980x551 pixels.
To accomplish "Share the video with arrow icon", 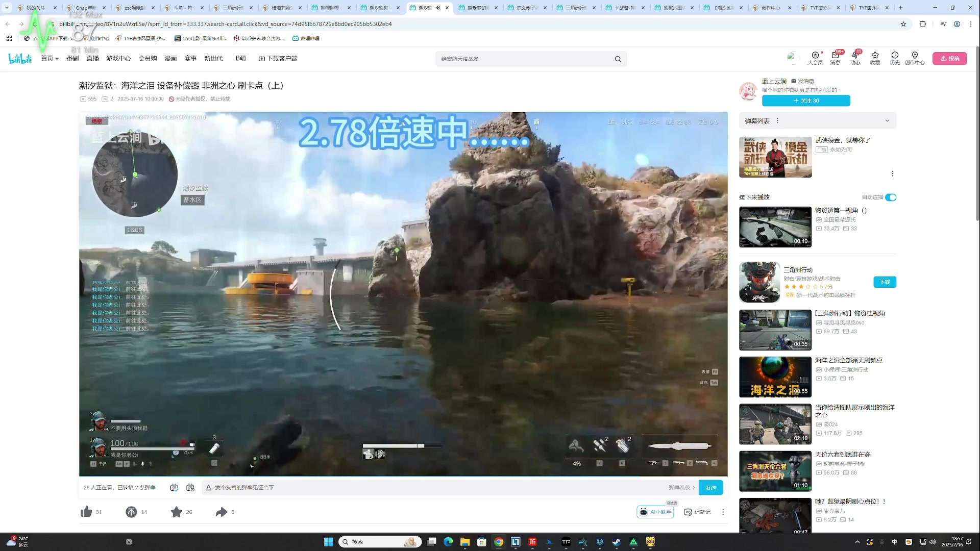I will 221,512.
